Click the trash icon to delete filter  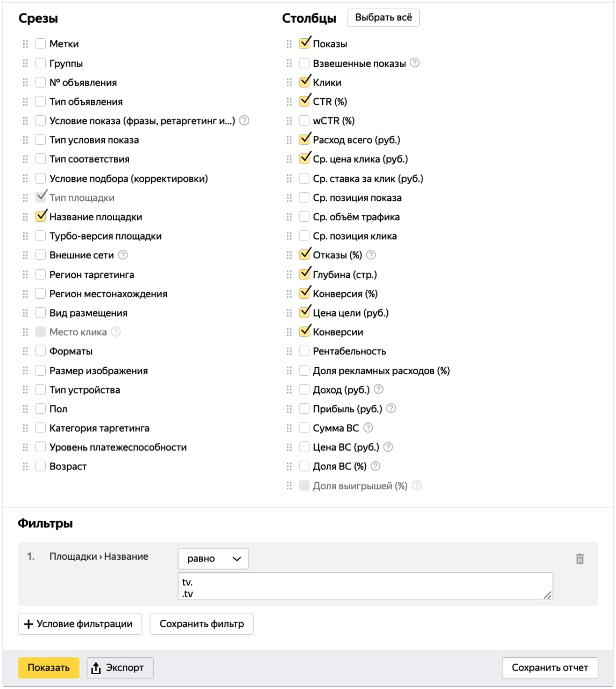point(579,559)
